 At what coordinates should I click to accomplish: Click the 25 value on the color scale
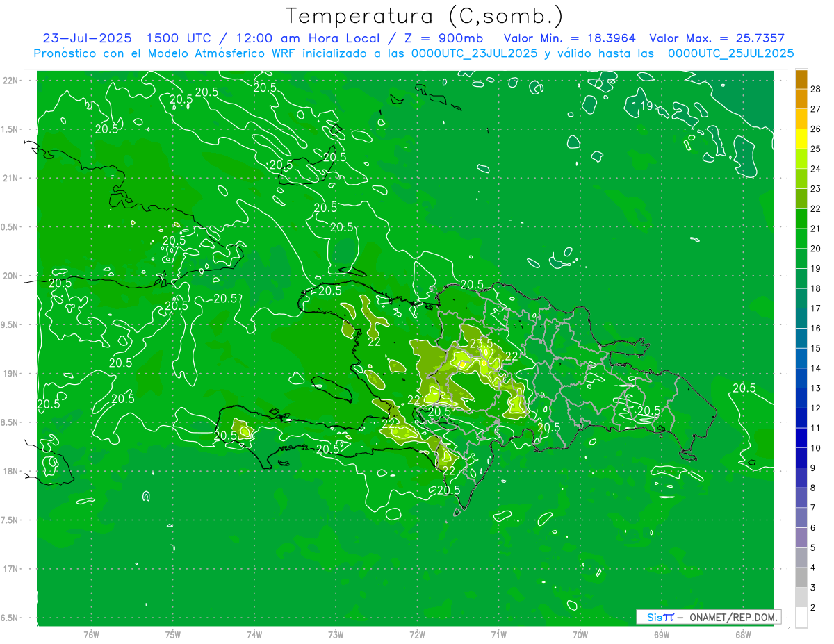816,149
